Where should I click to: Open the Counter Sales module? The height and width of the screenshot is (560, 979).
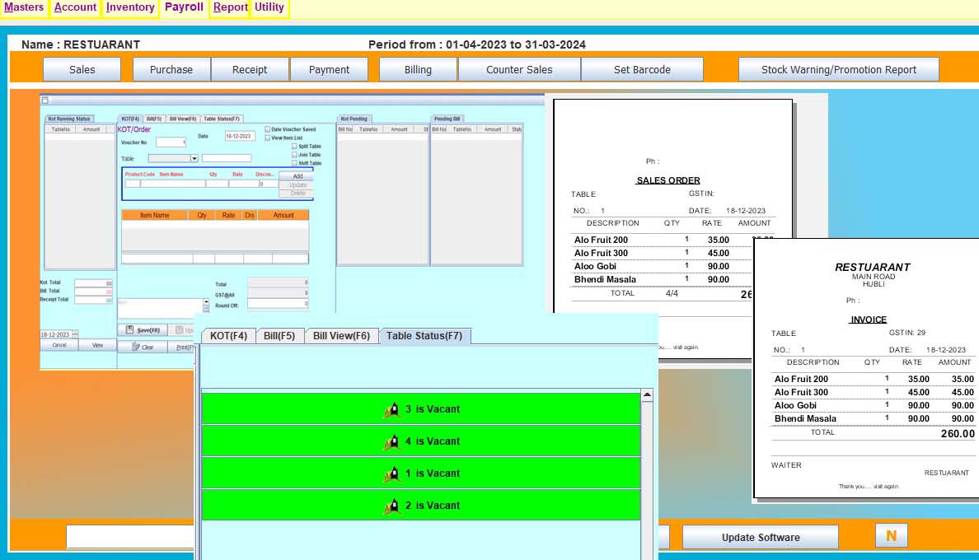click(x=519, y=70)
